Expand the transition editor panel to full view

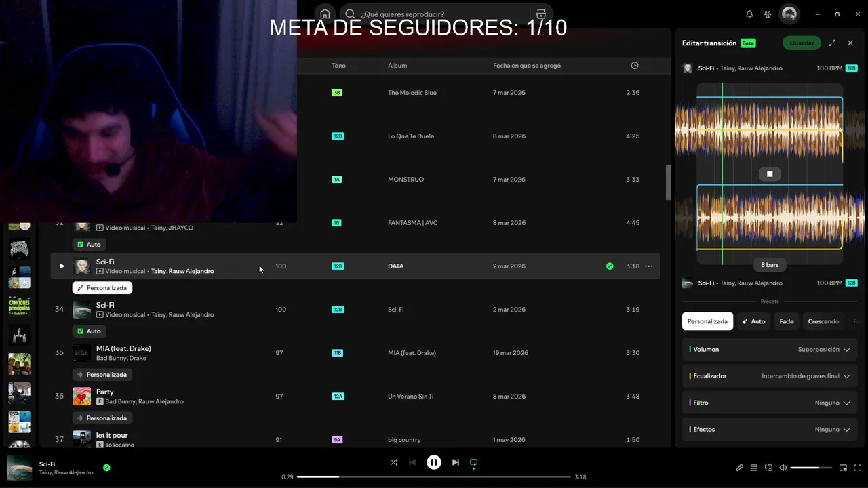click(832, 43)
